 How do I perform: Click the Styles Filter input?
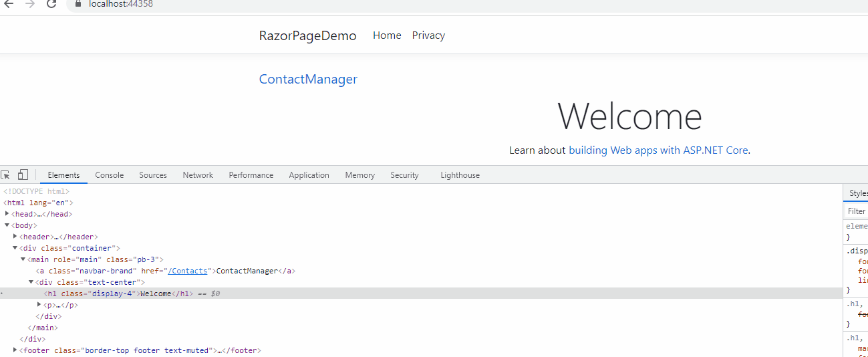(x=857, y=211)
